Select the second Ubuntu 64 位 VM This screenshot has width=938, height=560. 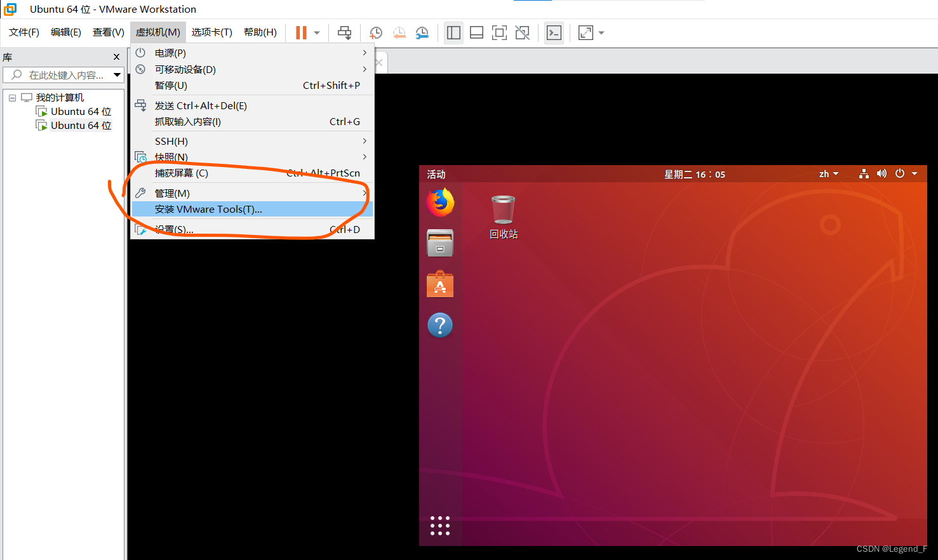coord(81,125)
